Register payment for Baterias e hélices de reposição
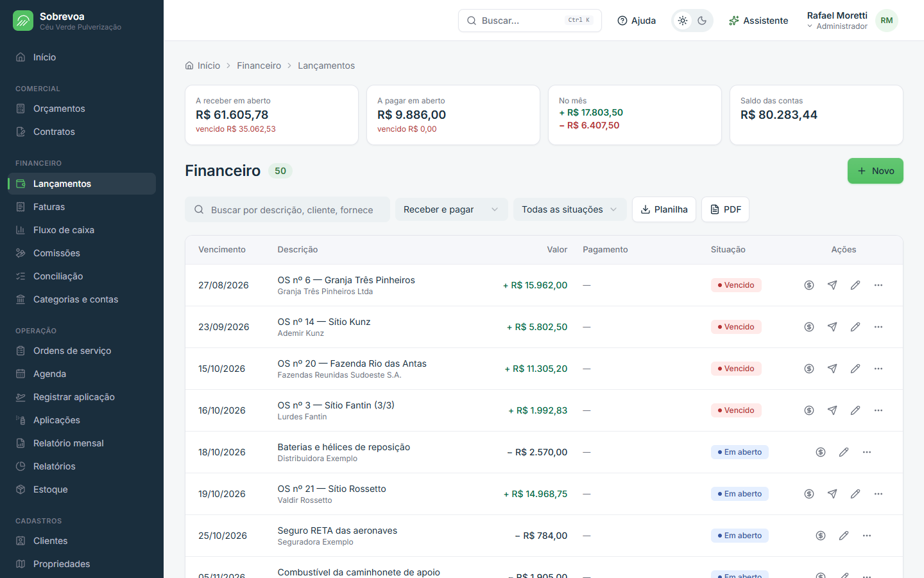Image resolution: width=924 pixels, height=578 pixels. click(821, 452)
